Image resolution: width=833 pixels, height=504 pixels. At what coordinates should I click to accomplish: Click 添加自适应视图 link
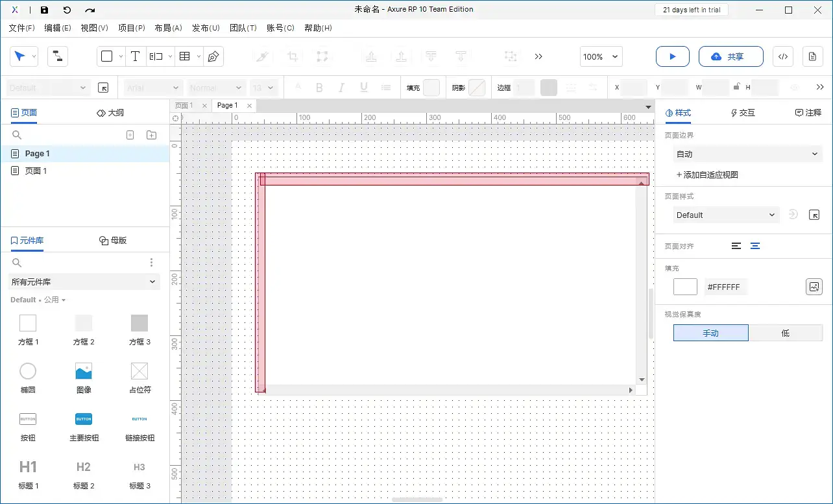point(707,174)
